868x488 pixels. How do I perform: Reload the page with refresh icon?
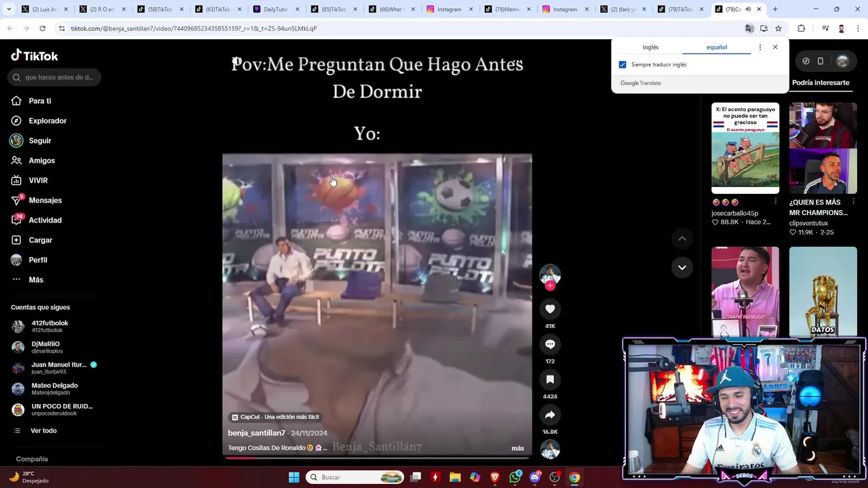42,28
